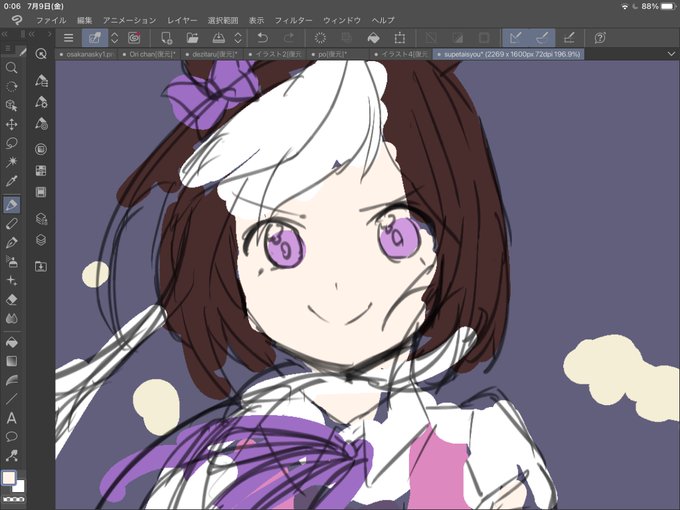Open the ヘルプ menu
This screenshot has width=680, height=510.
(383, 20)
